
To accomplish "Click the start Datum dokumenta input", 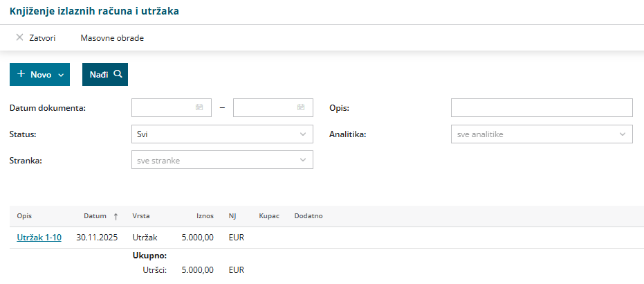I will pos(172,107).
